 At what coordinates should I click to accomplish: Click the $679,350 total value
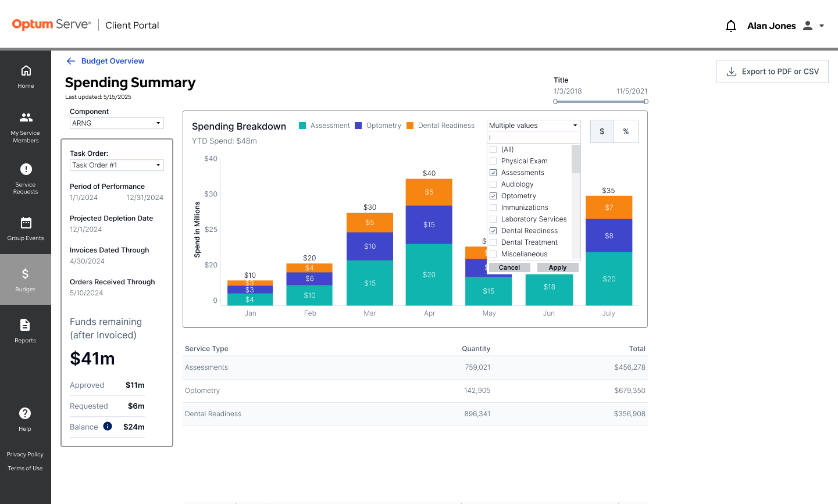tap(630, 391)
